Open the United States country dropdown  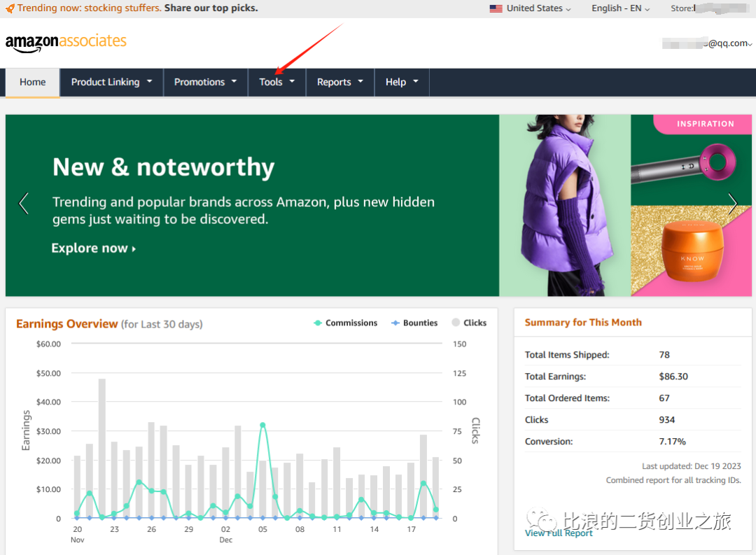(531, 8)
